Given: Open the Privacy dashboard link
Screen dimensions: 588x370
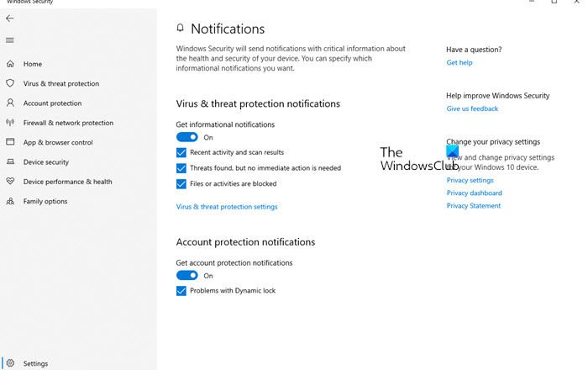Looking at the screenshot, I should coord(474,193).
